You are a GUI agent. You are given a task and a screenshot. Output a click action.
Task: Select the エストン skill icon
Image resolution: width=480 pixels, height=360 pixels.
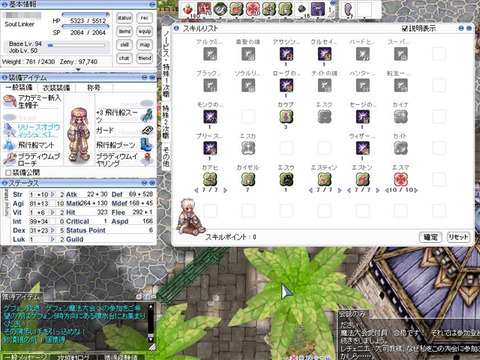tap(362, 180)
